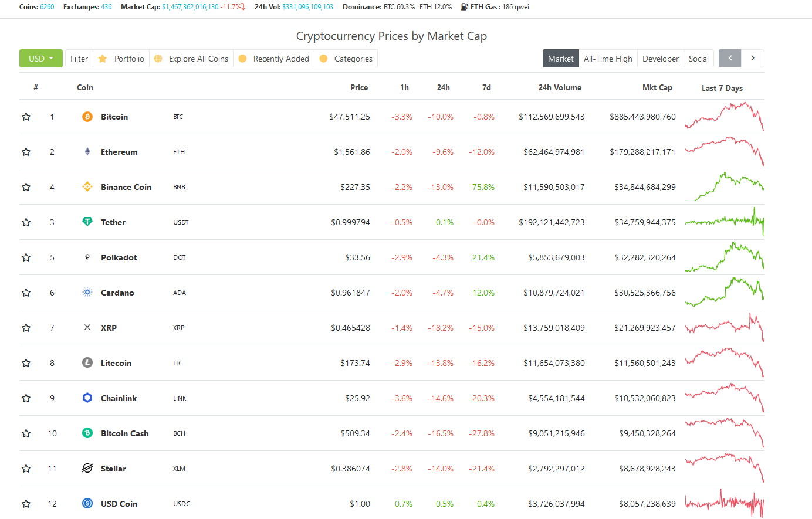Click the Stellar logo icon
The height and width of the screenshot is (519, 812).
click(x=87, y=468)
